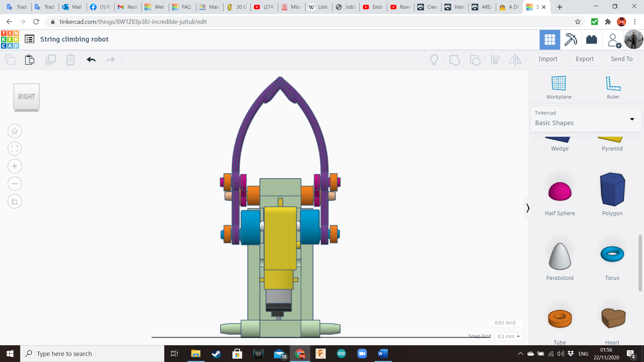Open Tinkercad Blocks mode via pickaxe icon
This screenshot has width=644, height=362.
571,40
